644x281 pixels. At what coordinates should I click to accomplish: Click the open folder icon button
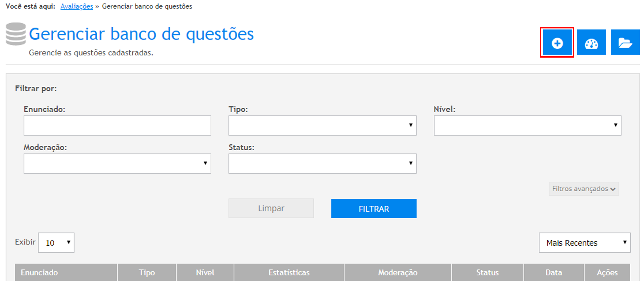625,42
